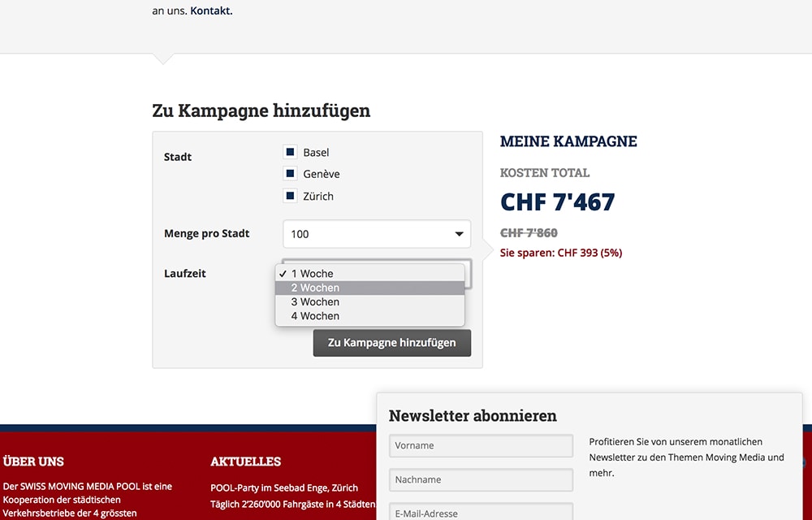
Task: Click the Nachname input field
Action: click(x=481, y=479)
